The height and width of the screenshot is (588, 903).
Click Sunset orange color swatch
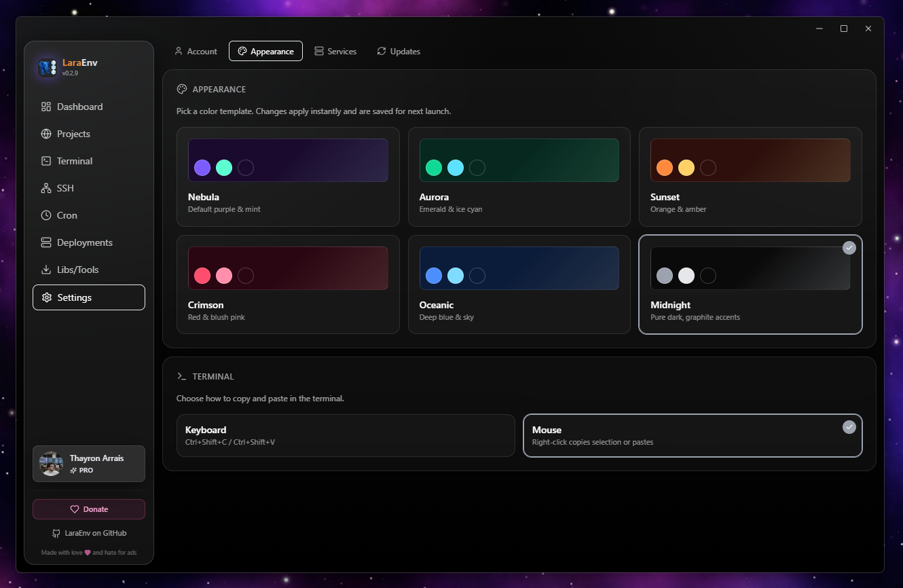pos(665,168)
